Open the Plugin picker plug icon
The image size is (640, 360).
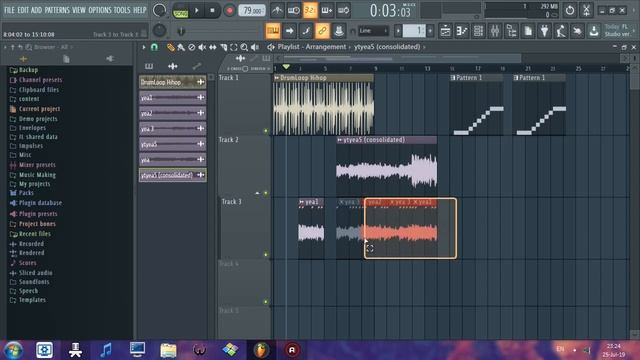click(544, 31)
